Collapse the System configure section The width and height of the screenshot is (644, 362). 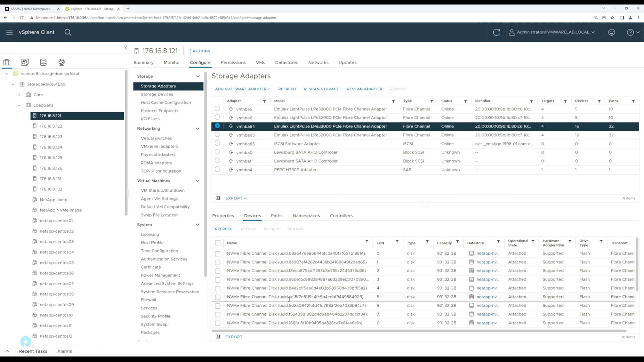pyautogui.click(x=198, y=225)
